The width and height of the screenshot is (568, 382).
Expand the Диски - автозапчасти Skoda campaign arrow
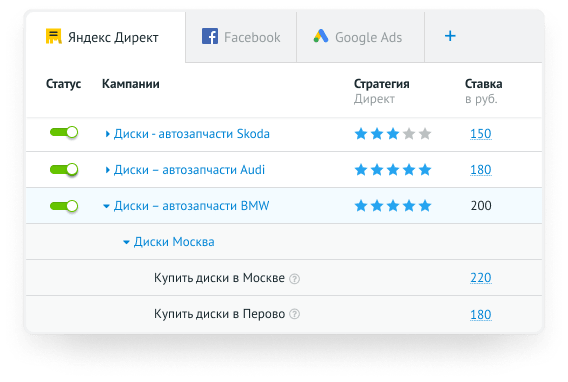coord(107,134)
